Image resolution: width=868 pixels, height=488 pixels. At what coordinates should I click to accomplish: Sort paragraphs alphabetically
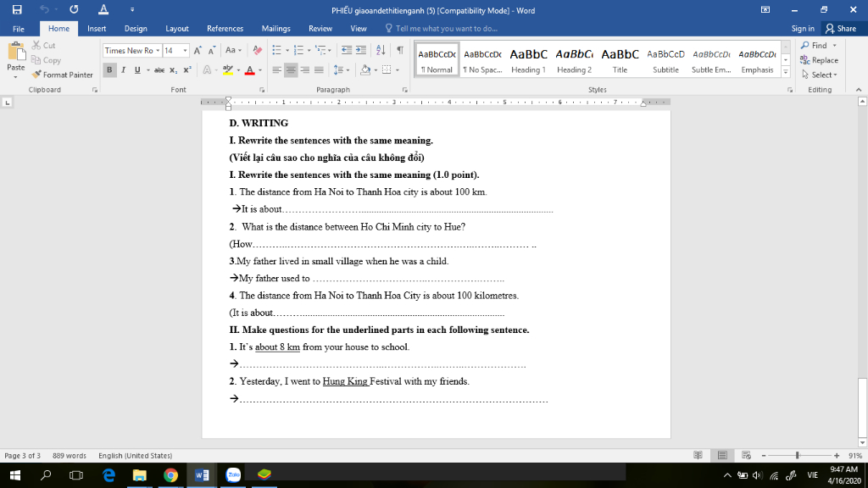coord(381,50)
